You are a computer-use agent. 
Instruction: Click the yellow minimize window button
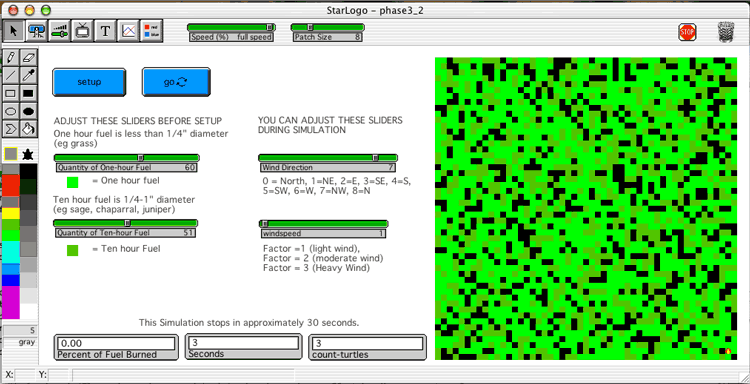[x=30, y=10]
